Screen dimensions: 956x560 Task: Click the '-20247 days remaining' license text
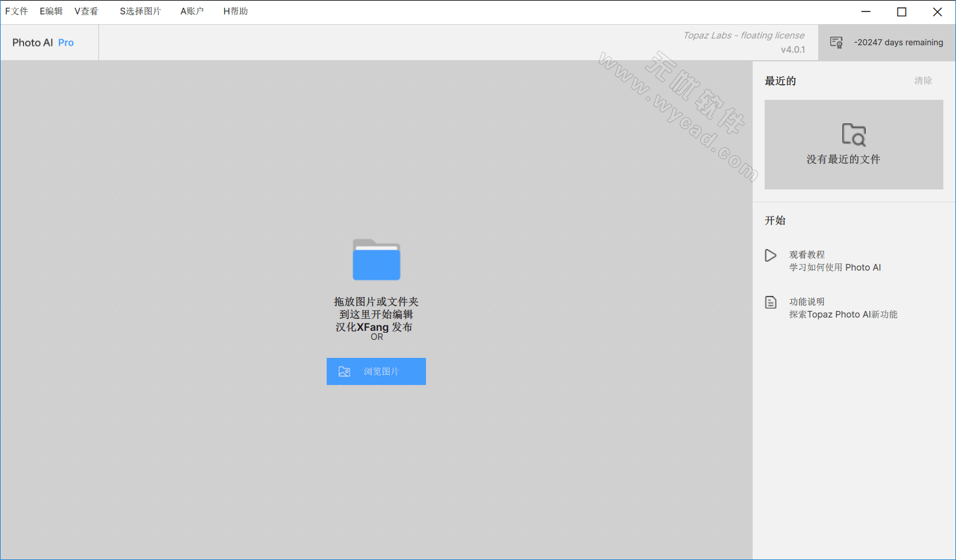pyautogui.click(x=898, y=43)
